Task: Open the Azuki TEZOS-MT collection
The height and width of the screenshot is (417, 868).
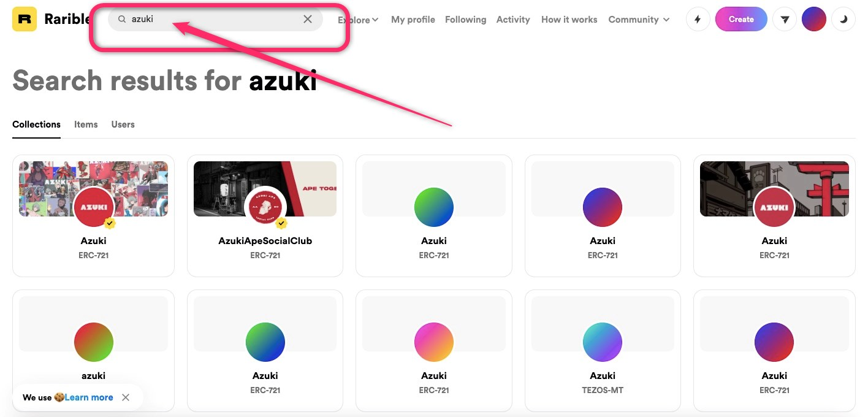Action: [x=603, y=351]
